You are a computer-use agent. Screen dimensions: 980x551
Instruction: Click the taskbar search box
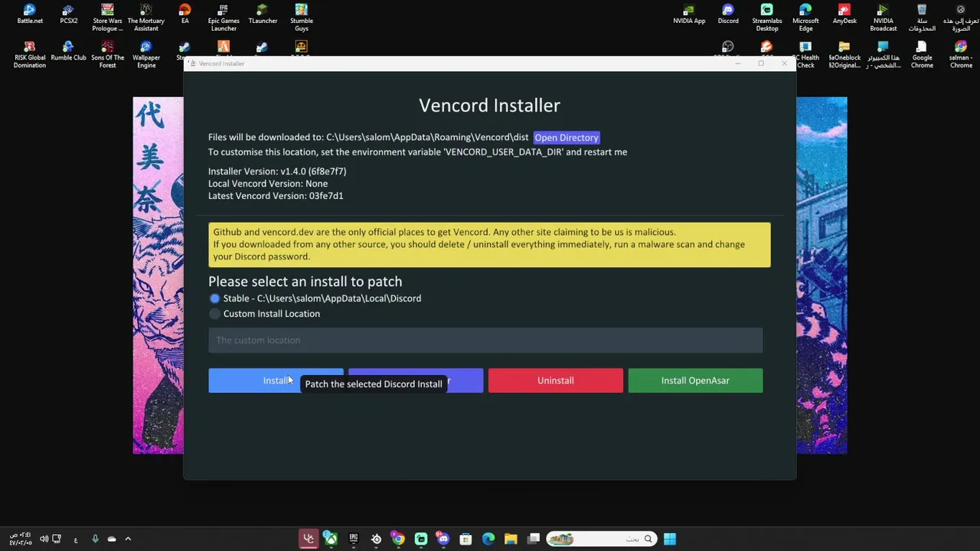(601, 539)
